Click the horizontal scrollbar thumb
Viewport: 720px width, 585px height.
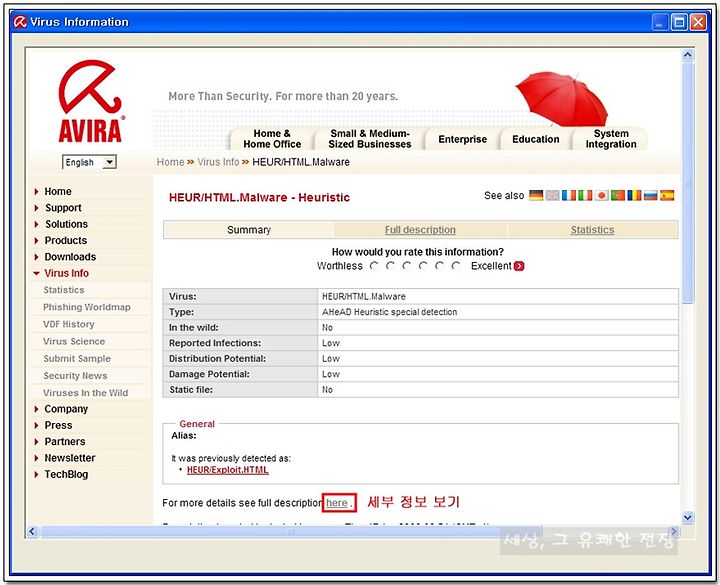291,532
